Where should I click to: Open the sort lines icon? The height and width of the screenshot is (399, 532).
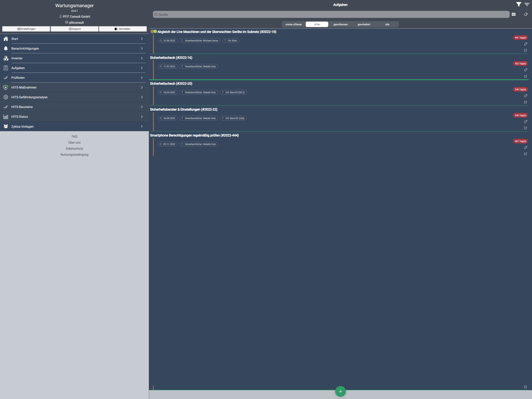click(527, 4)
